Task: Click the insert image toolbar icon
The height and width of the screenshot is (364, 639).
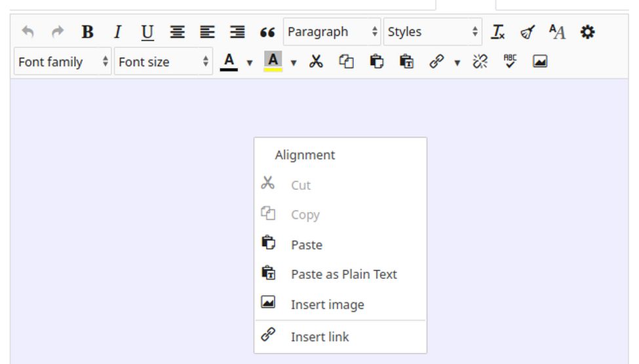Action: (540, 62)
